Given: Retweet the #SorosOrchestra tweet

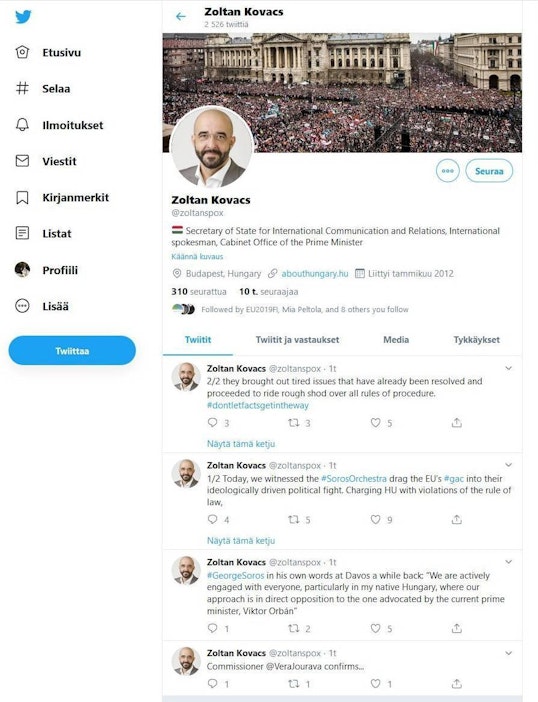Looking at the screenshot, I should click(x=294, y=519).
